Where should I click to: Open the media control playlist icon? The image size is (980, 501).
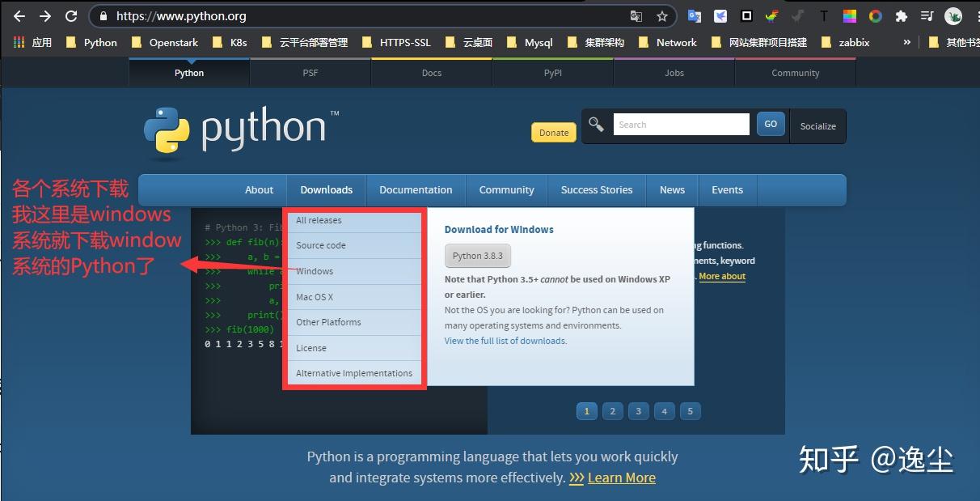927,16
